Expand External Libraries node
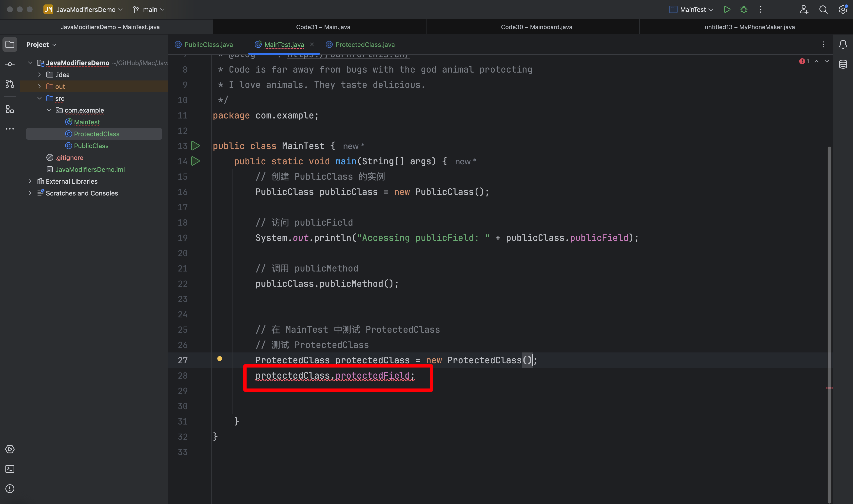Image resolution: width=853 pixels, height=504 pixels. [x=30, y=181]
